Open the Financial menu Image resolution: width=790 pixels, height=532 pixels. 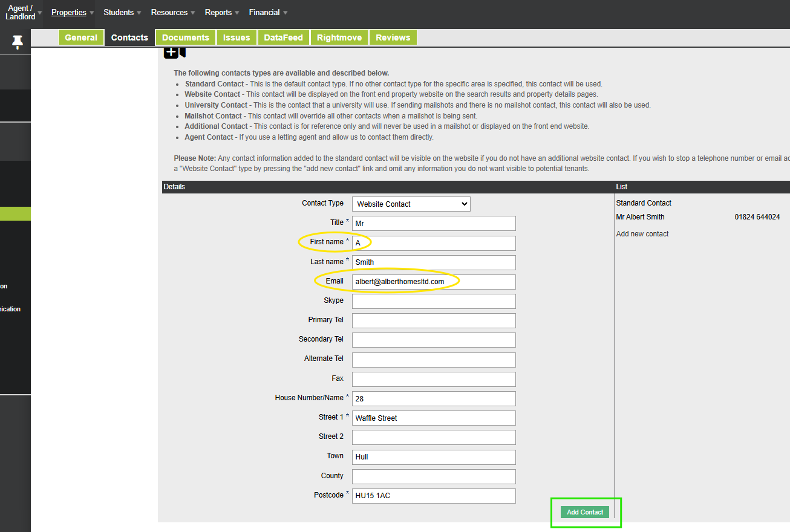pyautogui.click(x=264, y=12)
